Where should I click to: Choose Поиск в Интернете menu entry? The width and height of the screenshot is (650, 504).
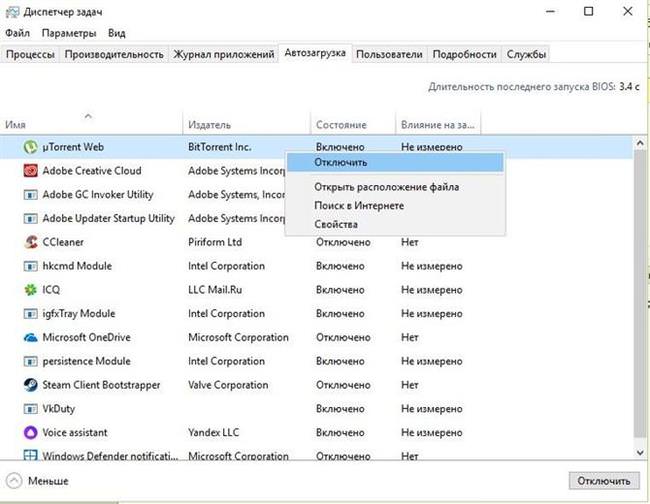tap(395, 206)
